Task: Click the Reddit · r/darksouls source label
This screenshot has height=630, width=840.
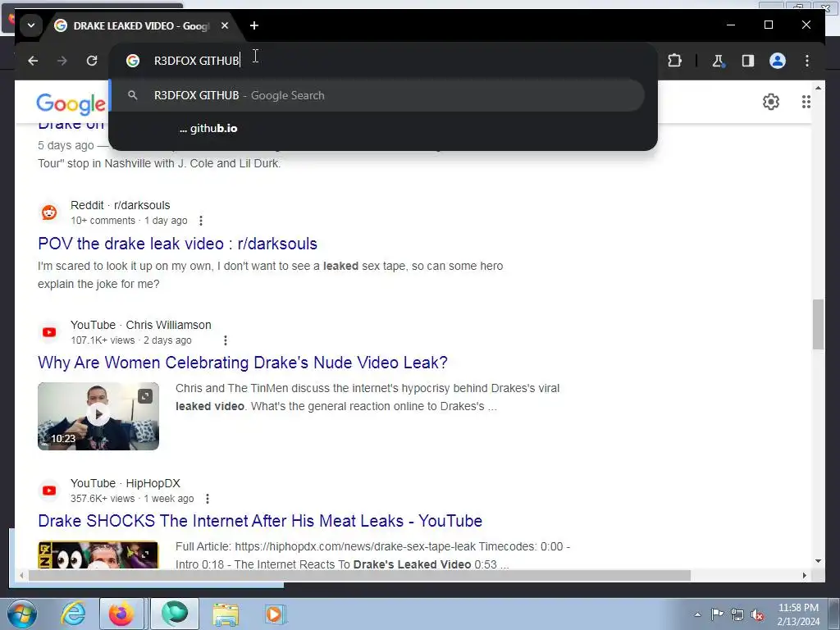Action: 120,205
